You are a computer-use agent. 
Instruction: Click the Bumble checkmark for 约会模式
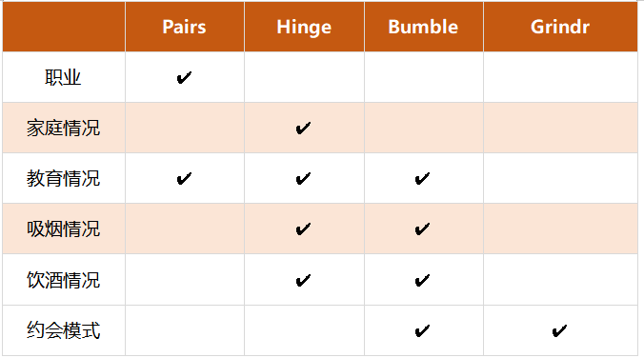[x=422, y=331]
